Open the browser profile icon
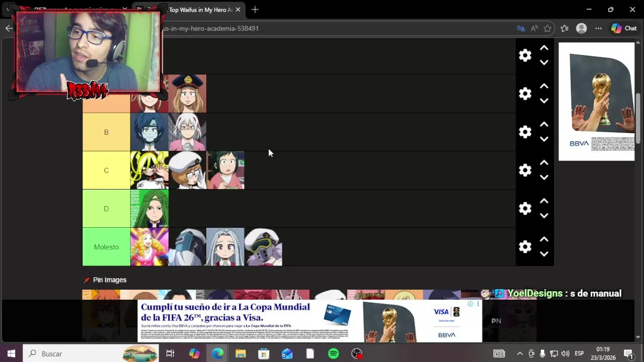 click(582, 29)
